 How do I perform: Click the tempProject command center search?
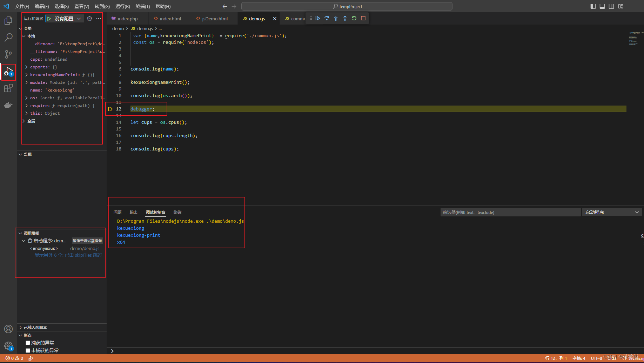click(x=347, y=6)
